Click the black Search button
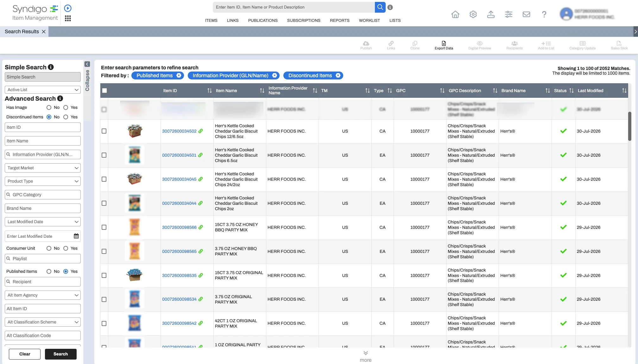 pyautogui.click(x=60, y=354)
